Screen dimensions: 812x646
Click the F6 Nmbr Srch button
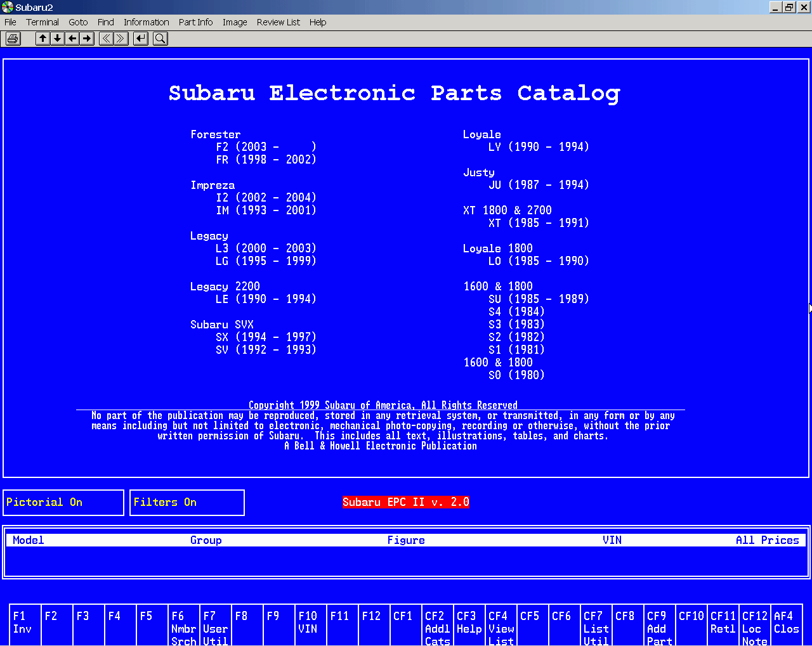click(x=184, y=625)
